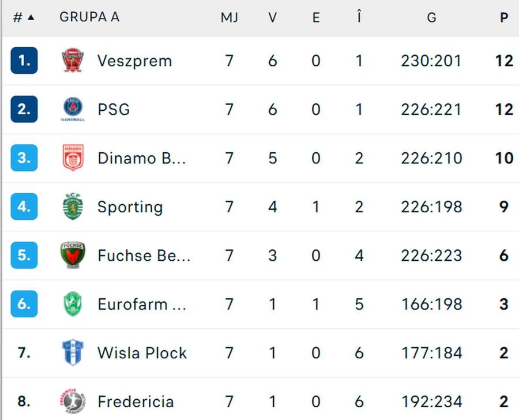Viewport: 519px width, 420px height.
Task: Select the Sporting green lion crest
Action: pos(73,207)
